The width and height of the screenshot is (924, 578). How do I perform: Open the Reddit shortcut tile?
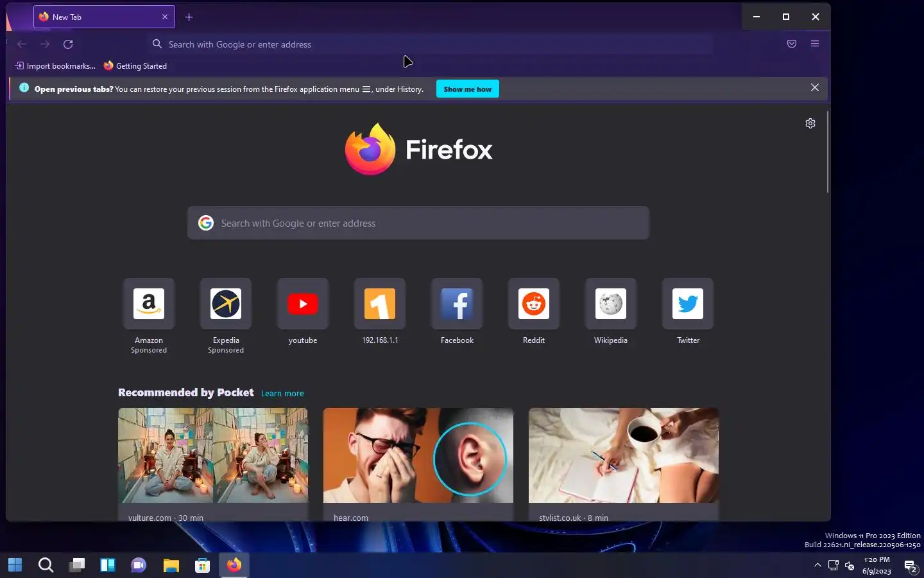coord(534,304)
